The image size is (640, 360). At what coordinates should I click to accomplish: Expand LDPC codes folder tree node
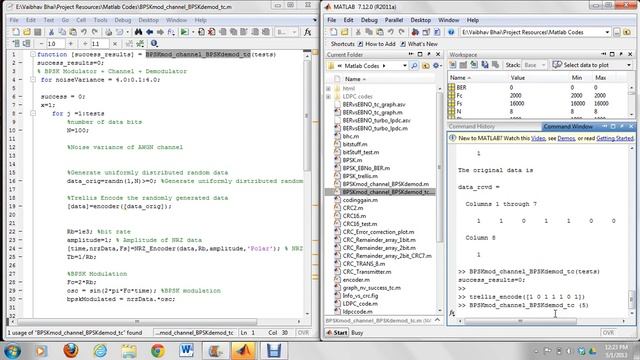[x=329, y=97]
